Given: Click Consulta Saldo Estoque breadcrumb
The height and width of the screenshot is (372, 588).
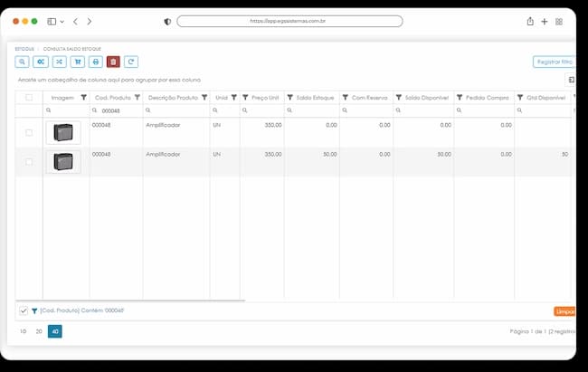Looking at the screenshot, I should pyautogui.click(x=72, y=49).
